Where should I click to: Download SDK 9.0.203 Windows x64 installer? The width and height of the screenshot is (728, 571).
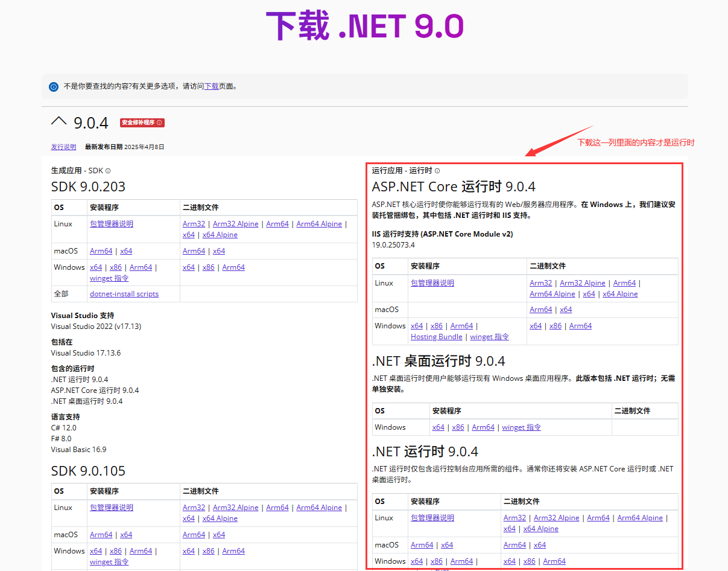pos(96,267)
